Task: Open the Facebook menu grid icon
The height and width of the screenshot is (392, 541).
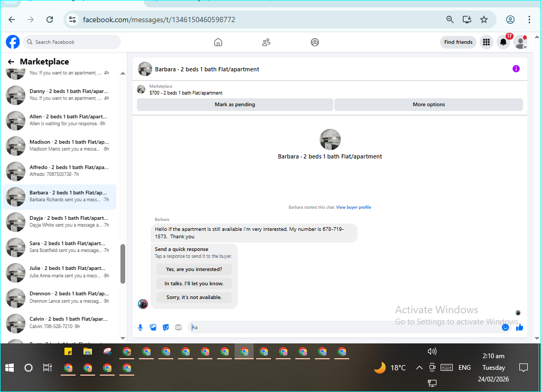Action: (x=487, y=42)
